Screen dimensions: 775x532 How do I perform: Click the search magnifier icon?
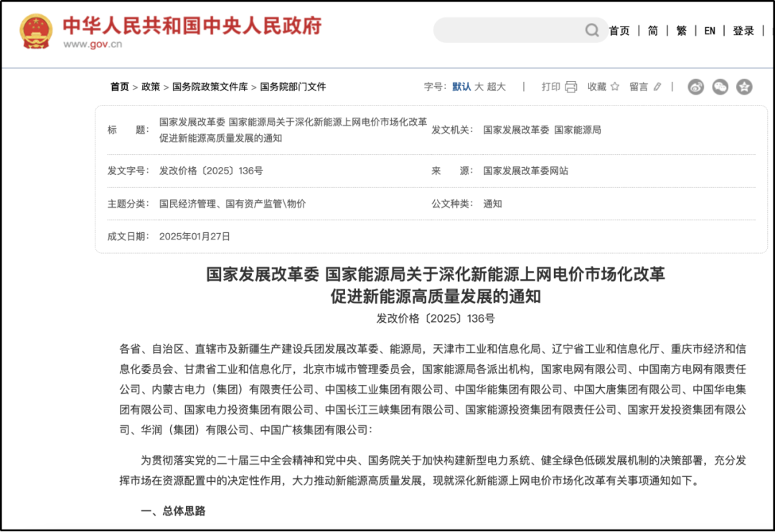(x=592, y=30)
